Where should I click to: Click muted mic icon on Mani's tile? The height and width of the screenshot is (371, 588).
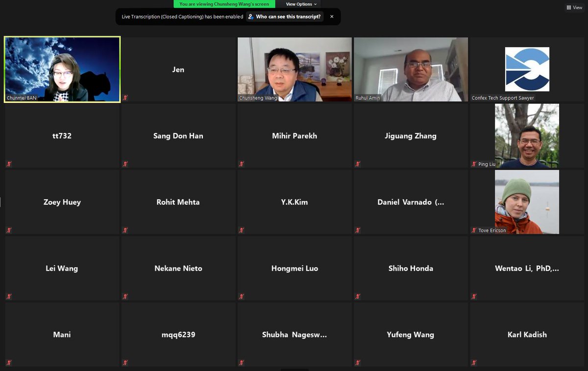(9, 363)
